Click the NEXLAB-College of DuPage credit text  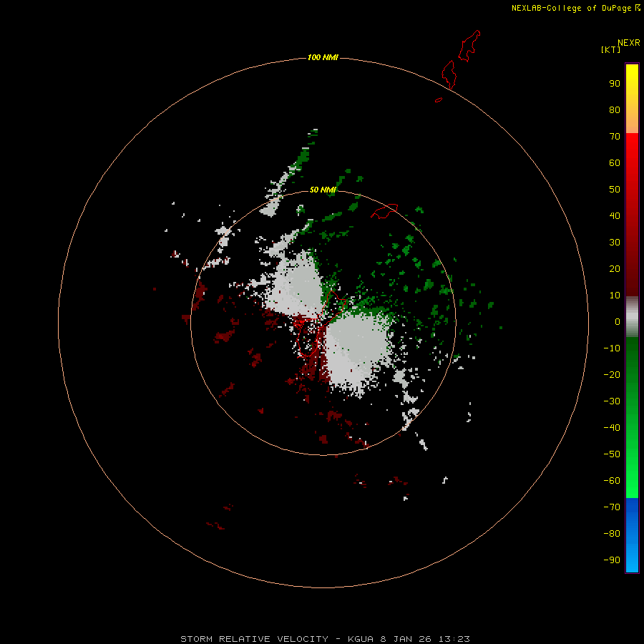coord(572,8)
